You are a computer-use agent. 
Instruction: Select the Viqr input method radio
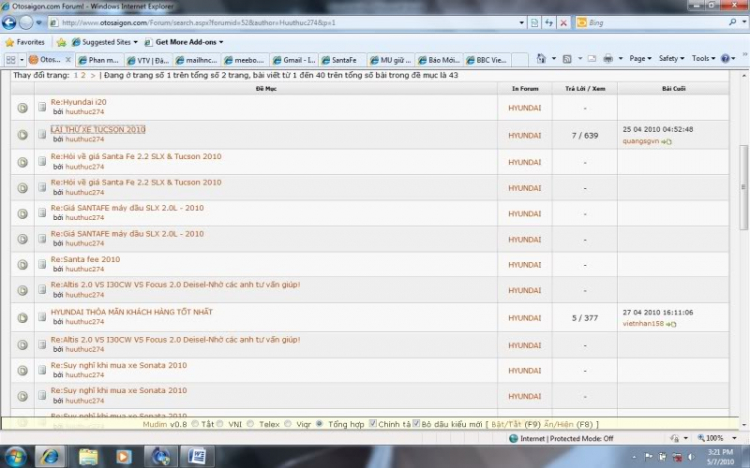(287, 424)
